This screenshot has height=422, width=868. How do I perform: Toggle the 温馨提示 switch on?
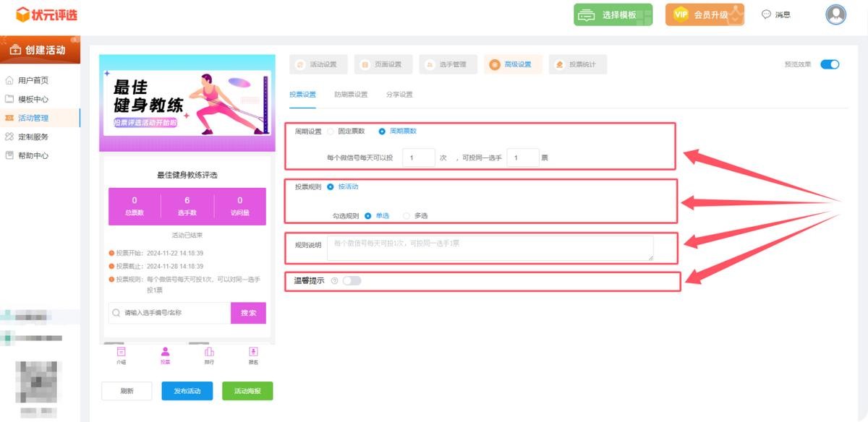(352, 280)
